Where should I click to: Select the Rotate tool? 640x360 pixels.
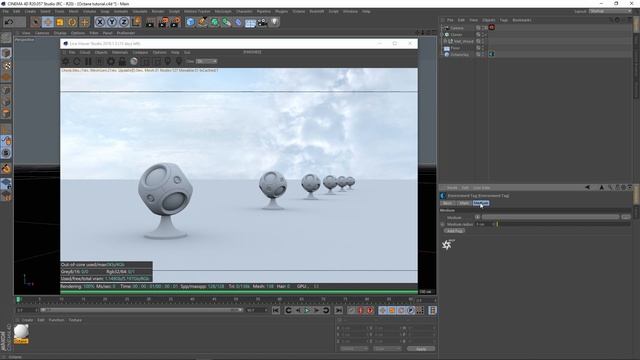[x=72, y=22]
